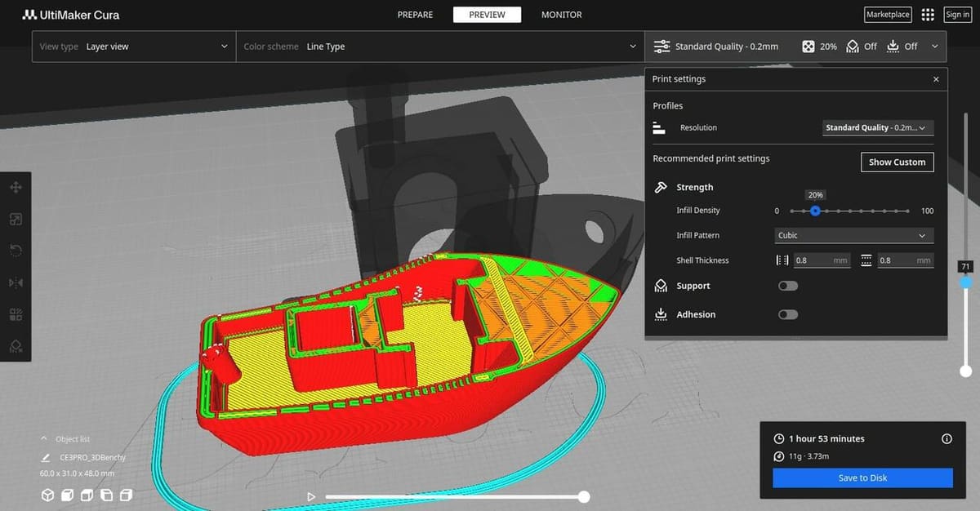Screen dimensions: 980x511
Task: Click the Sign in button
Action: 957,15
